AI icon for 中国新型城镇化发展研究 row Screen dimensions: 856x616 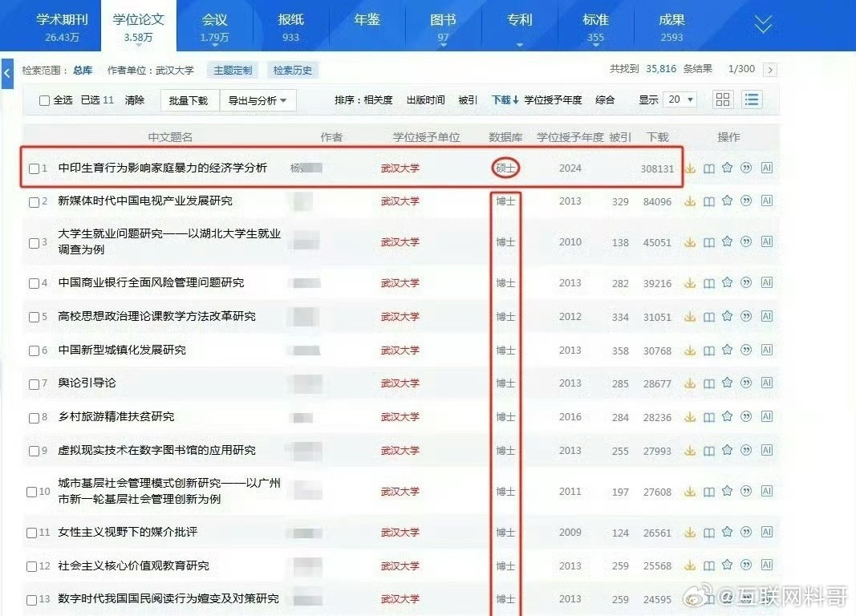[767, 350]
